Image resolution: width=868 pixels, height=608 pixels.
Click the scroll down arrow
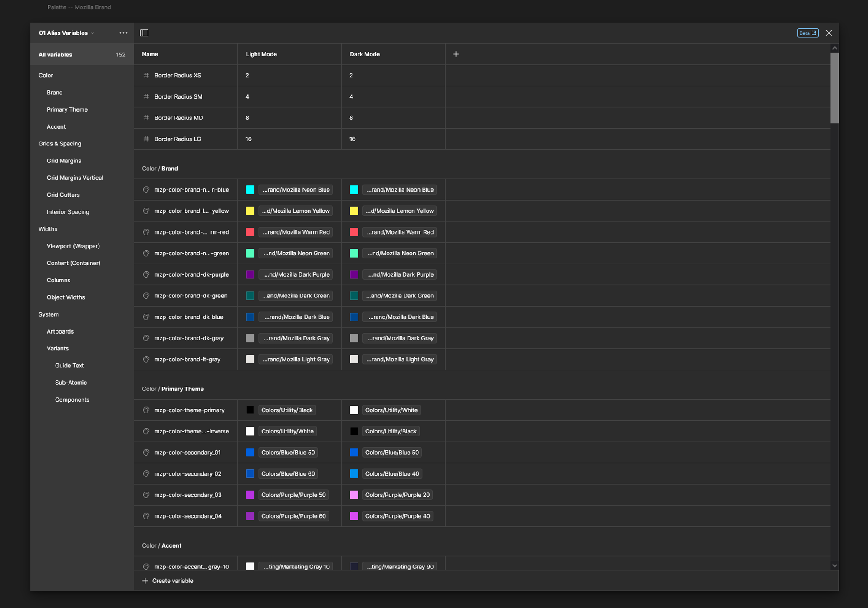[x=835, y=566]
